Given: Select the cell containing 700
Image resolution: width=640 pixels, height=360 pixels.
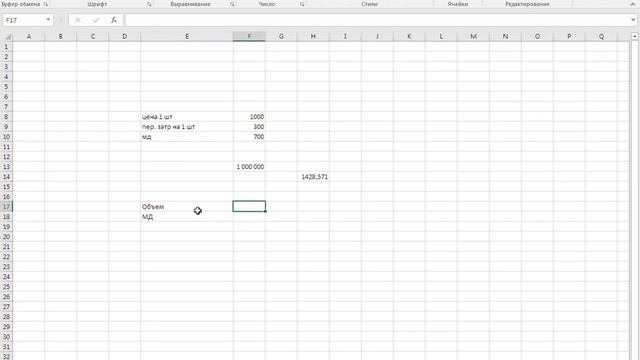Looking at the screenshot, I should pos(249,137).
